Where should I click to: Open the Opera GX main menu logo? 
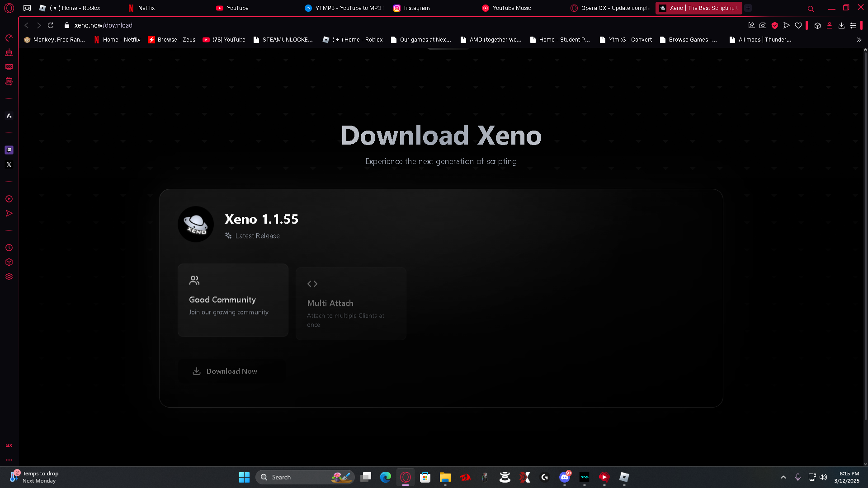point(9,8)
